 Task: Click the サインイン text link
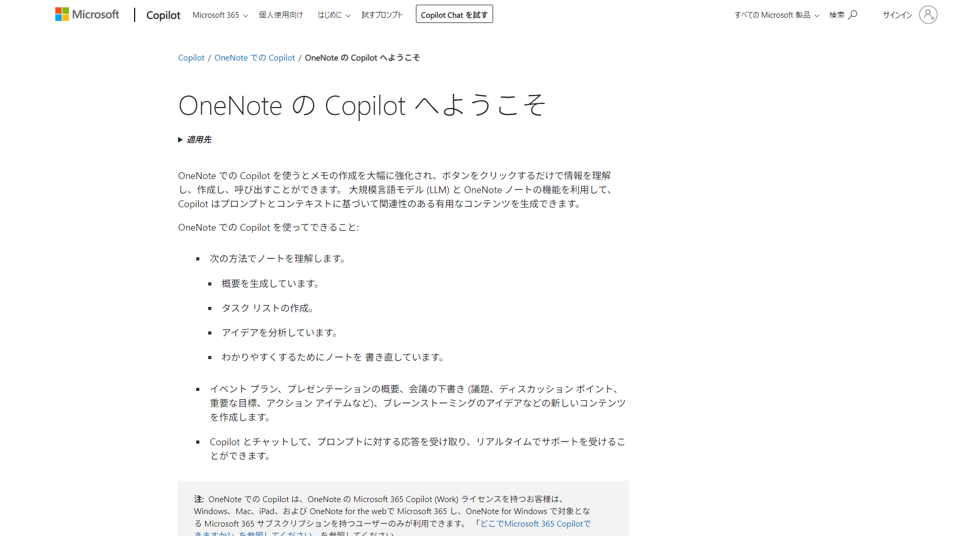click(x=897, y=15)
